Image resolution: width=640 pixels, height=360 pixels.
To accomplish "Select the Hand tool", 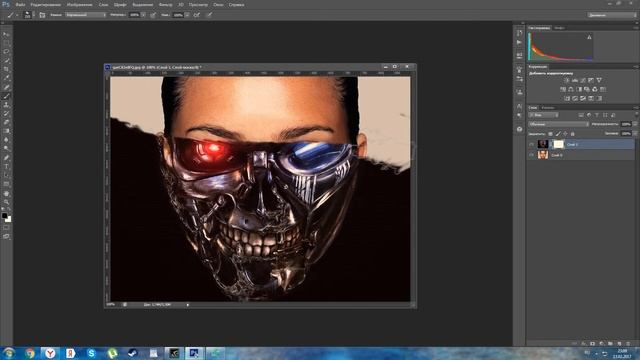I will [x=6, y=193].
